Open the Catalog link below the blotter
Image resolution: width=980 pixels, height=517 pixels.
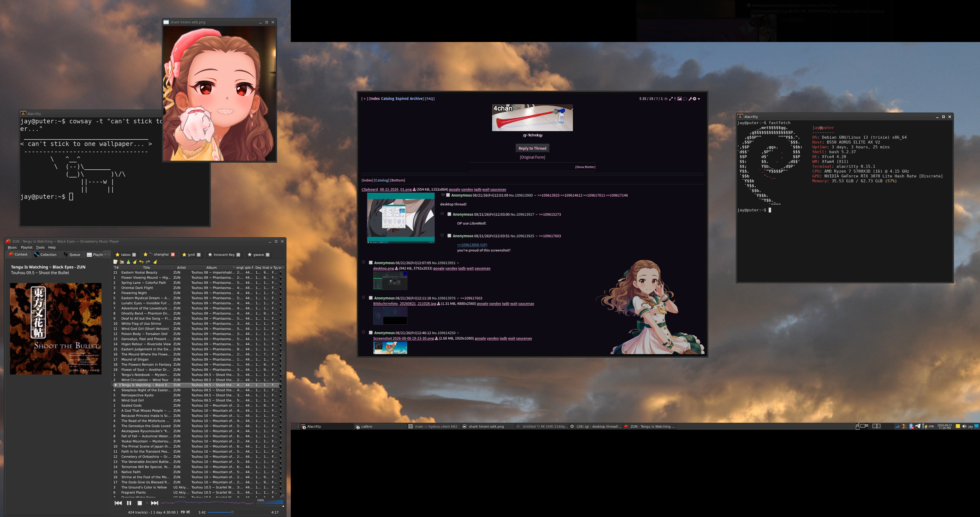pyautogui.click(x=381, y=180)
